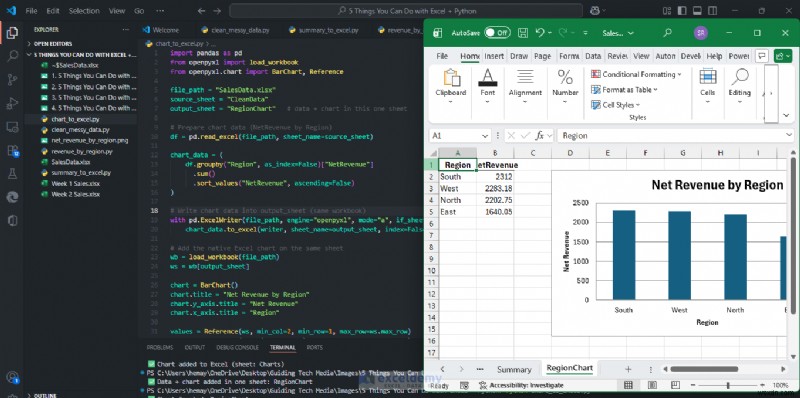This screenshot has width=800, height=398.
Task: Open Excel File tab backstage
Action: (x=442, y=56)
